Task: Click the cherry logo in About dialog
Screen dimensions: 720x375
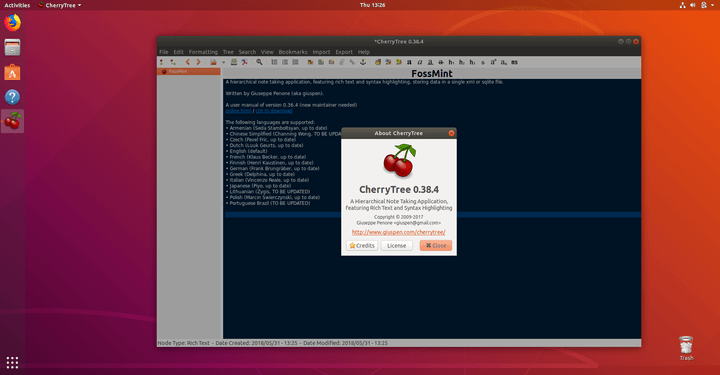Action: pos(399,161)
